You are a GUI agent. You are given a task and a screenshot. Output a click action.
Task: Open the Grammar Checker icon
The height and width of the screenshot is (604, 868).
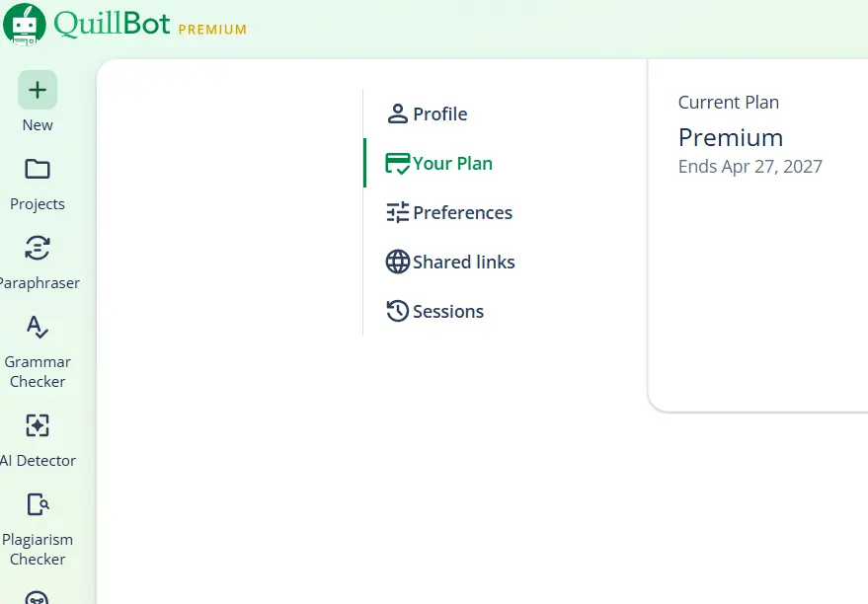[x=38, y=327]
